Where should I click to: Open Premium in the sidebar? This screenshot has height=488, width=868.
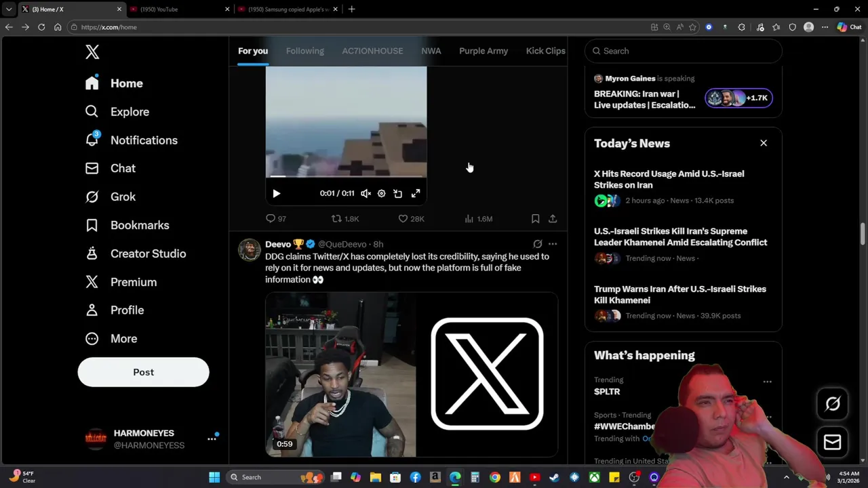pos(121,282)
